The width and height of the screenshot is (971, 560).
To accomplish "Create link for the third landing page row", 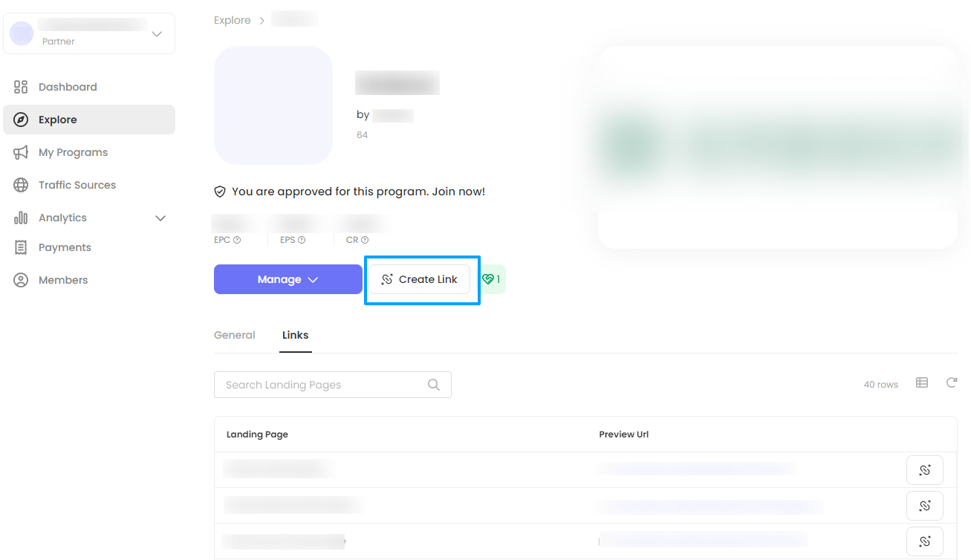I will [x=924, y=541].
